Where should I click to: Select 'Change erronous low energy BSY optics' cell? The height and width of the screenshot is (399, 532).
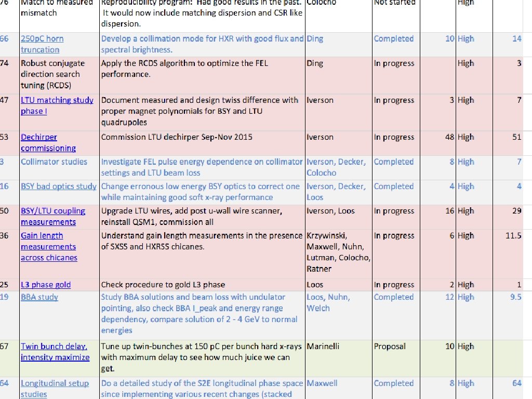202,192
